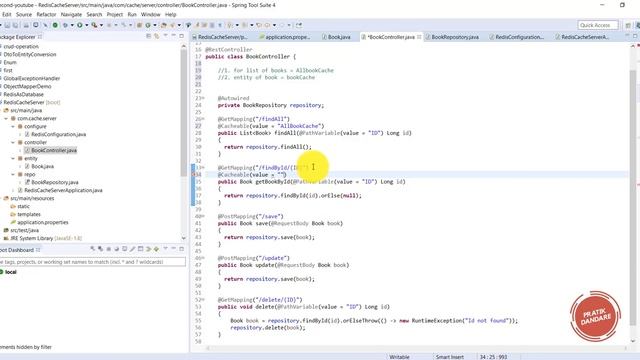The width and height of the screenshot is (640, 360).
Task: Click the Quick Access search field
Action: (x=598, y=25)
